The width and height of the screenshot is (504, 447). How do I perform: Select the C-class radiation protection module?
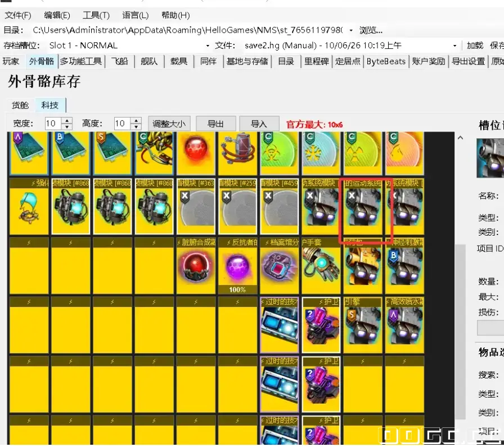click(x=363, y=153)
